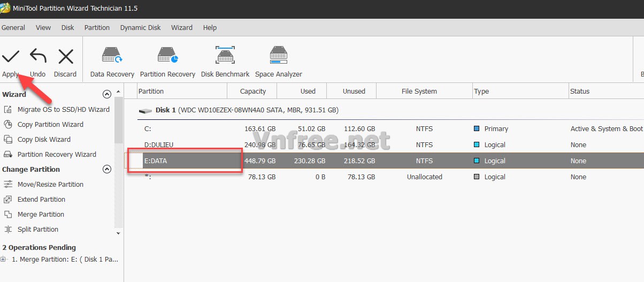
Task: Click the Apply checkmark icon
Action: point(11,57)
